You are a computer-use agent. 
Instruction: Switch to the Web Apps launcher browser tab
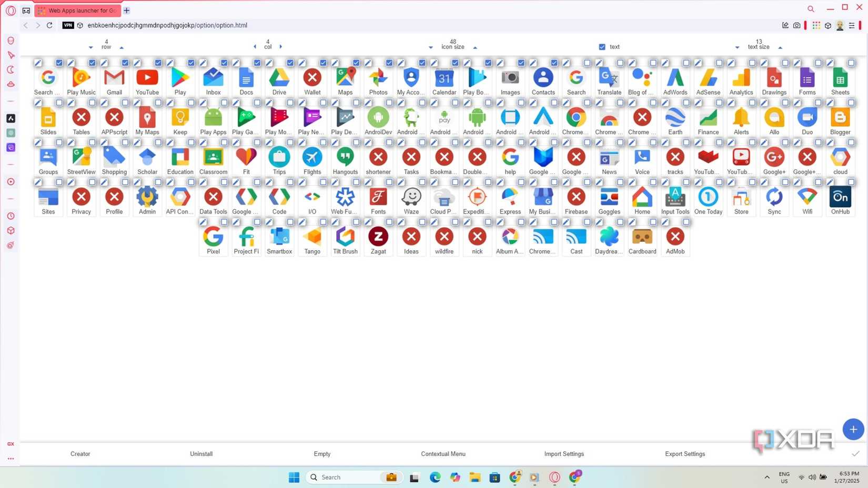coord(78,10)
